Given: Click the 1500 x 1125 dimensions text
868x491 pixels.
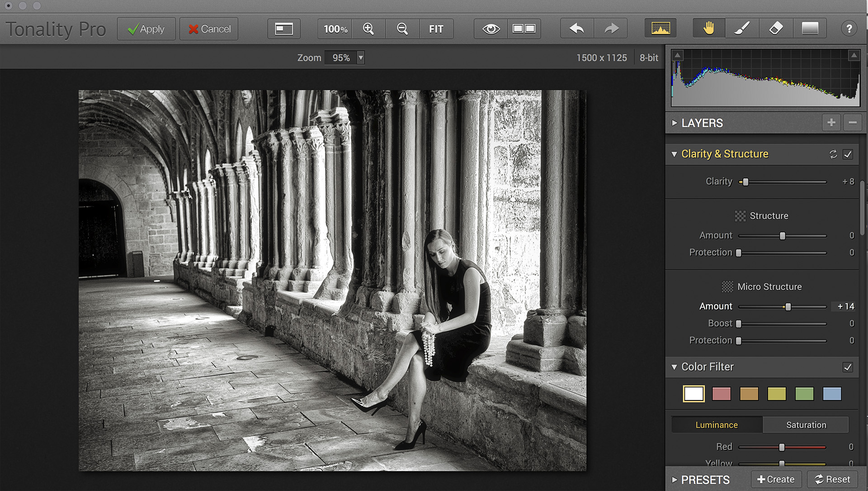Looking at the screenshot, I should (x=601, y=58).
